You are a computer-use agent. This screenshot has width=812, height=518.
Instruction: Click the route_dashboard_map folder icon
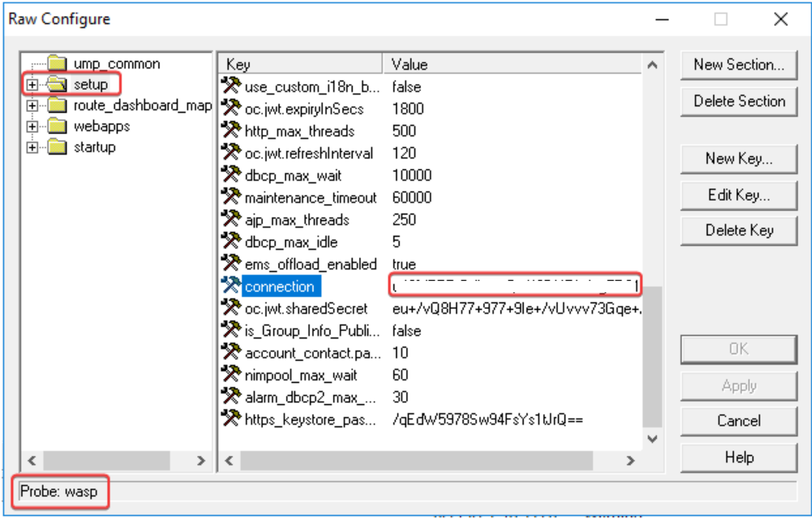tap(57, 105)
